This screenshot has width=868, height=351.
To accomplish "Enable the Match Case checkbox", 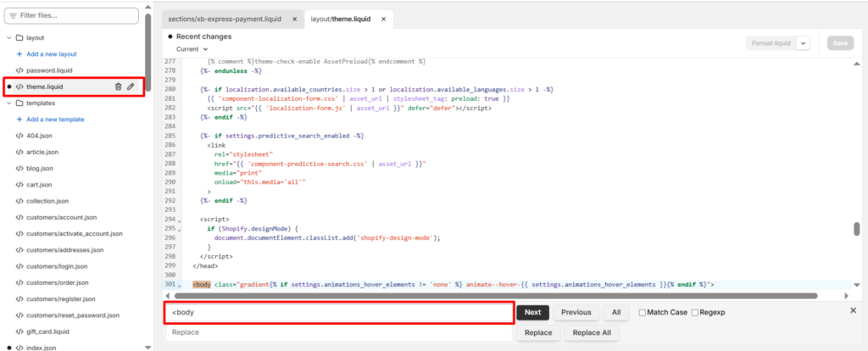I will (x=643, y=313).
